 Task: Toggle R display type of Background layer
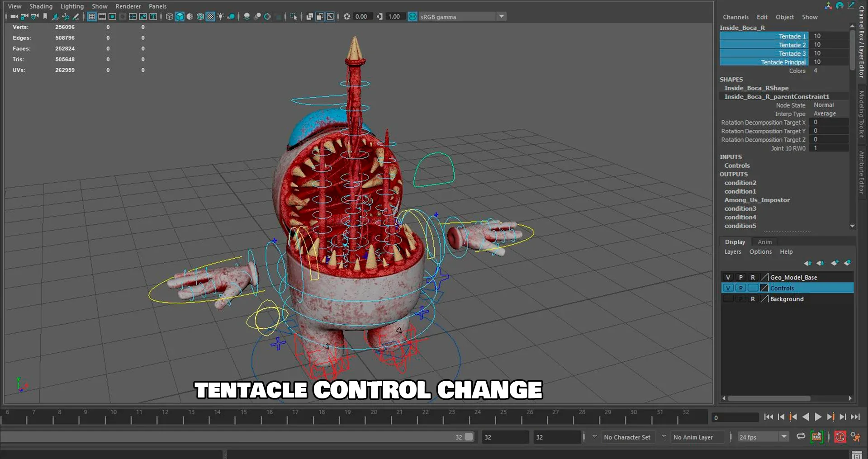(x=753, y=299)
